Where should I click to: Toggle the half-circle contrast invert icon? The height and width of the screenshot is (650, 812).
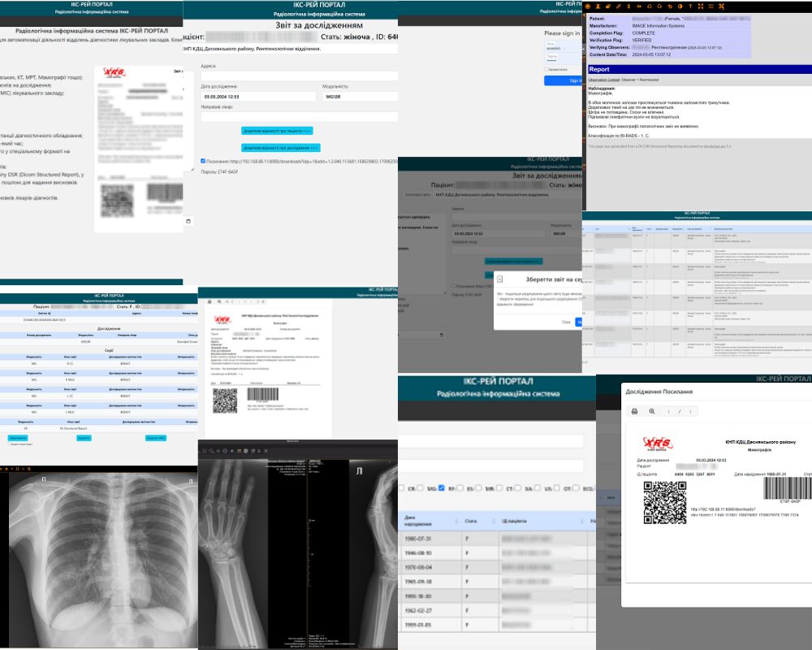pos(680,6)
